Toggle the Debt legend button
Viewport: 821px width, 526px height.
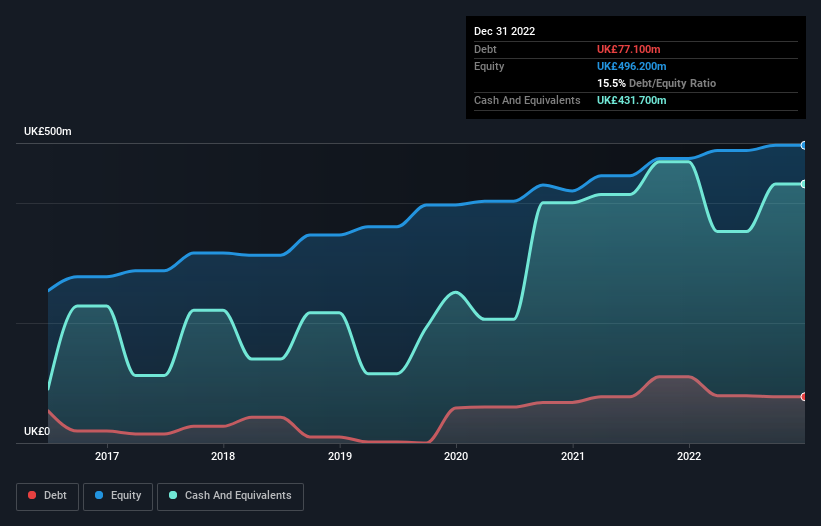coord(47,496)
